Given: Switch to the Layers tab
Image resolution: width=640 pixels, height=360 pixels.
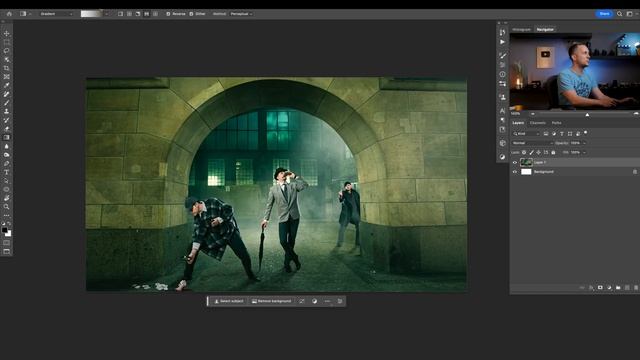Looking at the screenshot, I should [518, 123].
